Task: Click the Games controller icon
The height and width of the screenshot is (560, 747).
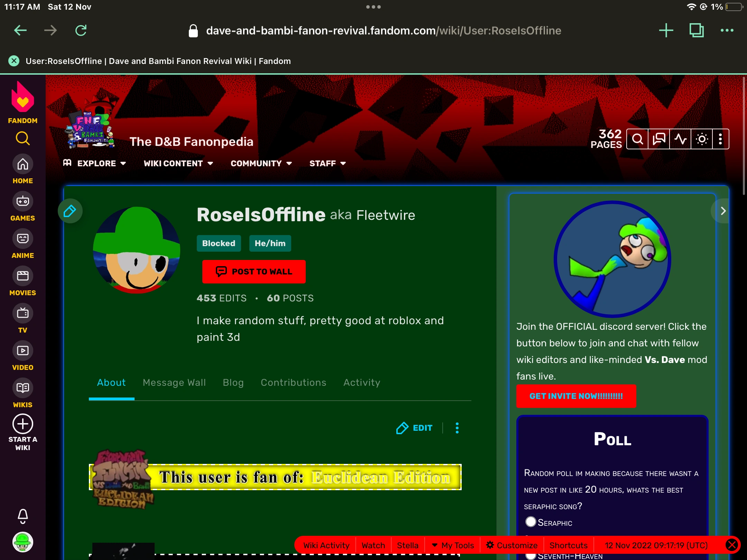Action: (x=22, y=201)
